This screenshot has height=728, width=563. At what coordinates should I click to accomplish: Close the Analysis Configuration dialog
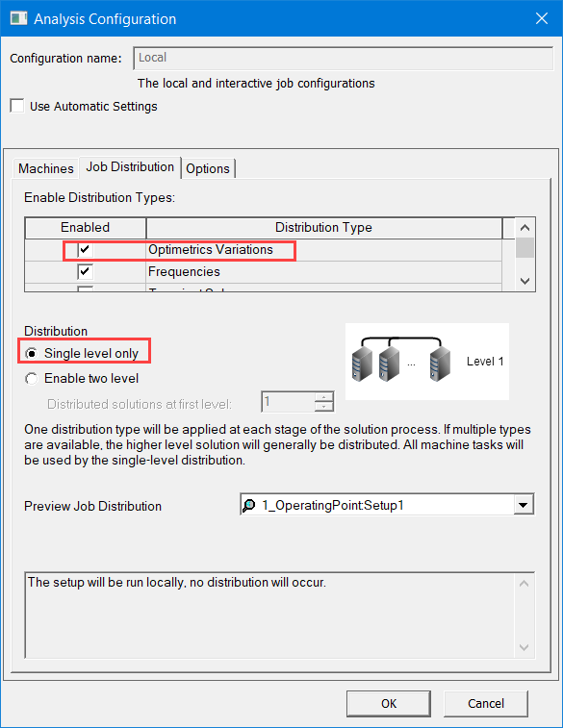[542, 18]
